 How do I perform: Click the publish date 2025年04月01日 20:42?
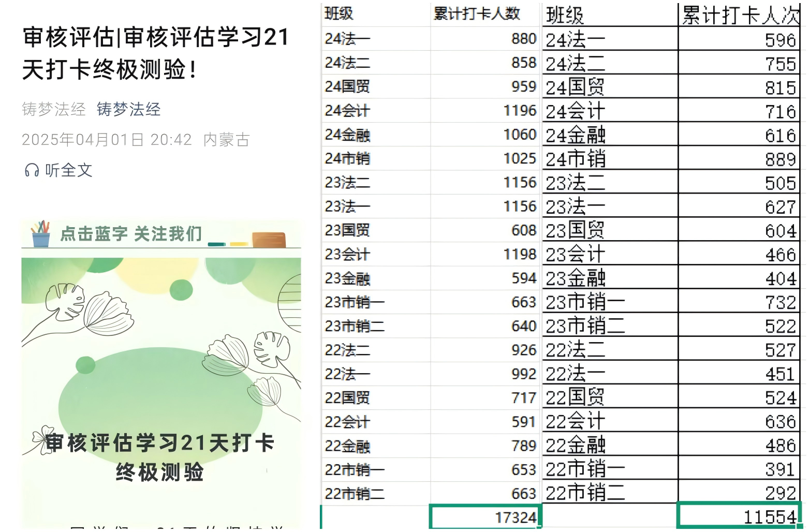(107, 140)
